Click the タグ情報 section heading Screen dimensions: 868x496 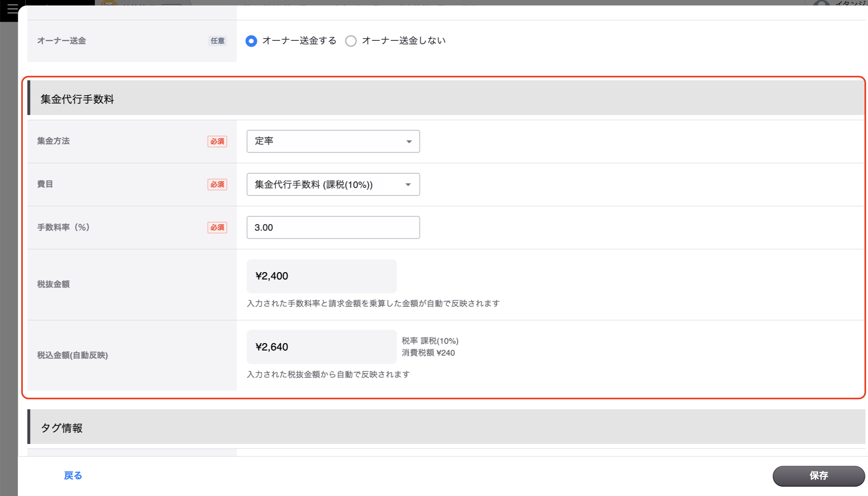pyautogui.click(x=61, y=428)
